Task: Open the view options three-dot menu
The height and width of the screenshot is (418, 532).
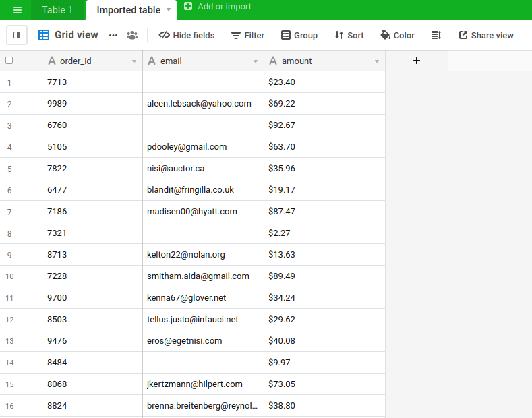Action: pyautogui.click(x=113, y=35)
